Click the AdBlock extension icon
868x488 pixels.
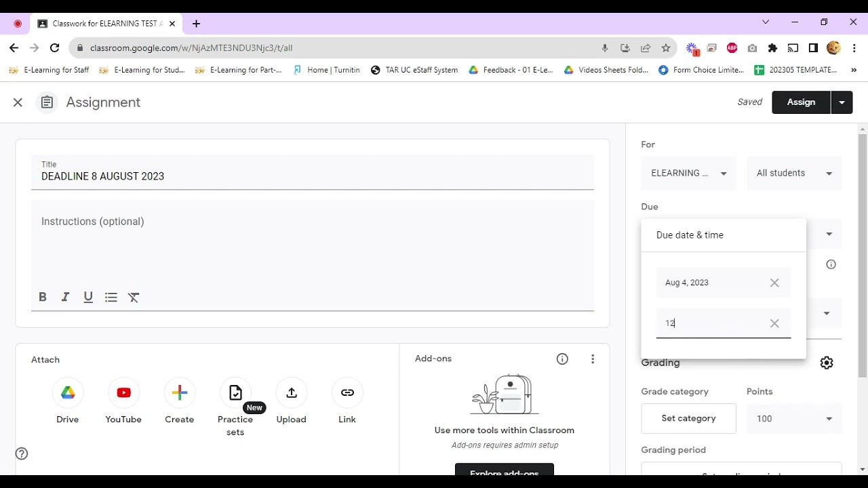(x=732, y=48)
